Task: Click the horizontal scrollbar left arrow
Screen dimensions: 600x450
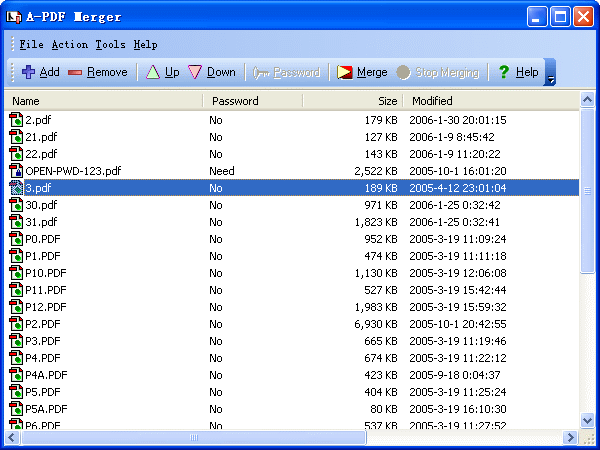Action: click(x=12, y=437)
